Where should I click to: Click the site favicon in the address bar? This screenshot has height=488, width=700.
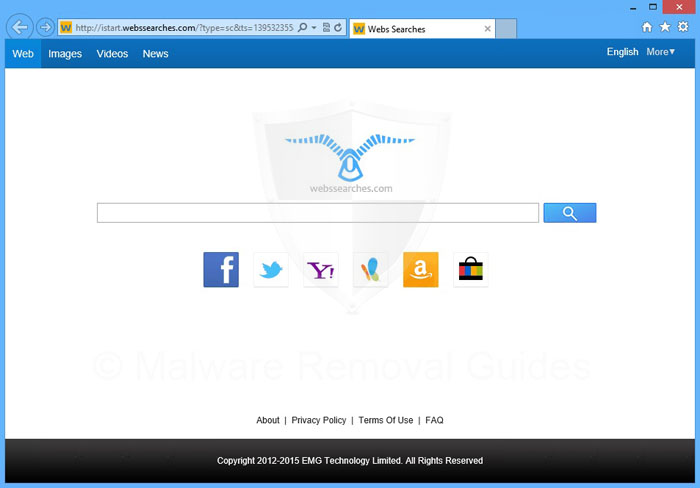(x=66, y=28)
